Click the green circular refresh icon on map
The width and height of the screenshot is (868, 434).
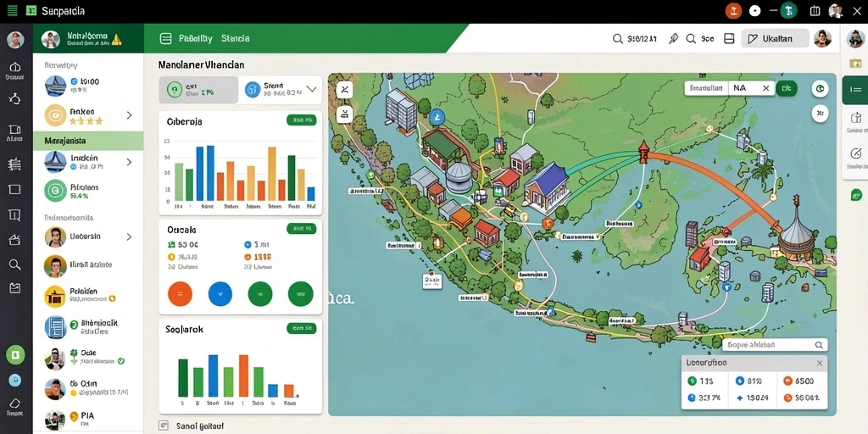[x=820, y=87]
